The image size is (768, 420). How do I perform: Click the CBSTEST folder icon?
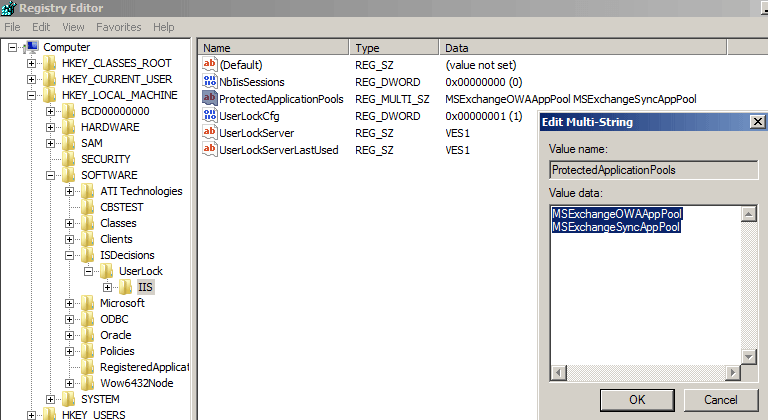tap(88, 207)
